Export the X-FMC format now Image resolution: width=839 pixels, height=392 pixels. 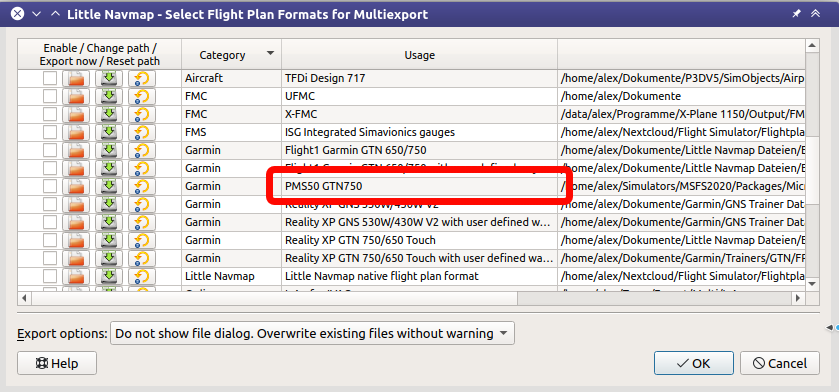[109, 114]
